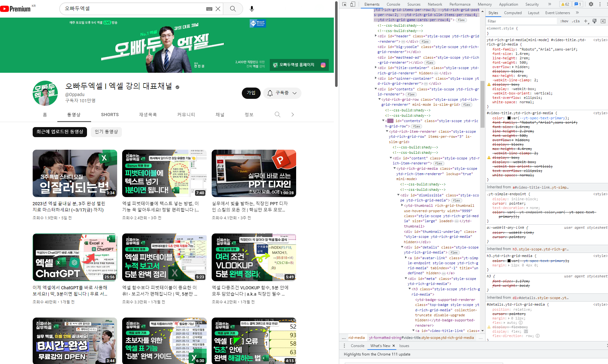608x364 pixels.
Task: Click the channel tab search icon
Action: pos(277,115)
